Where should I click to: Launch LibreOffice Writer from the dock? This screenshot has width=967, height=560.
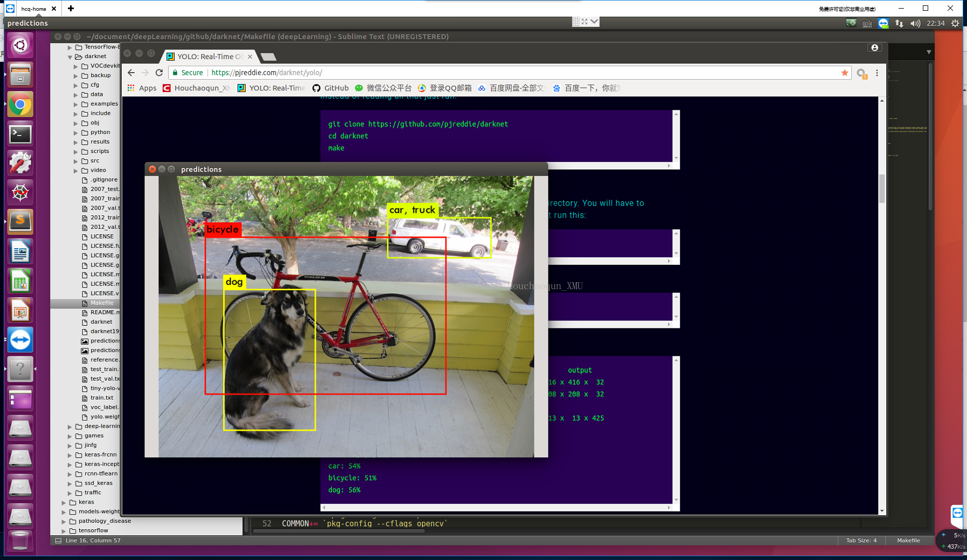[x=20, y=251]
